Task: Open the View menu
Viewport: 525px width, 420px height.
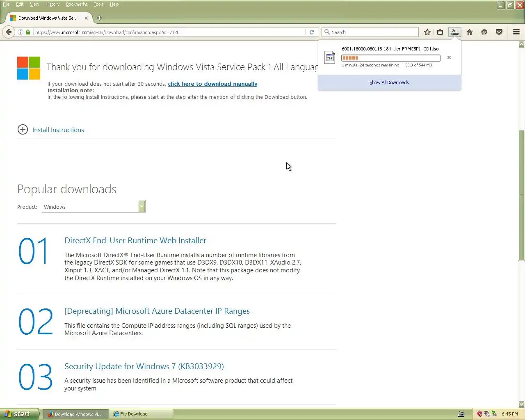Action: tap(34, 4)
